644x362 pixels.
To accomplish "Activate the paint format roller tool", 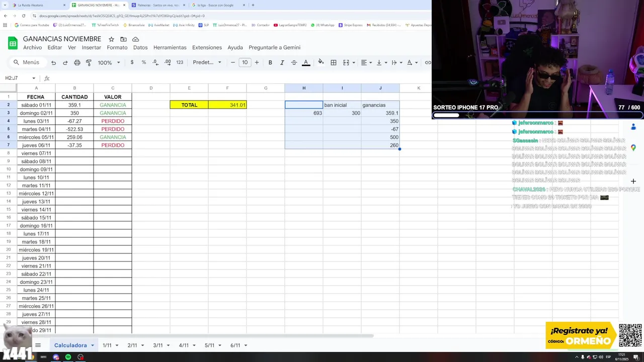I will pyautogui.click(x=89, y=62).
